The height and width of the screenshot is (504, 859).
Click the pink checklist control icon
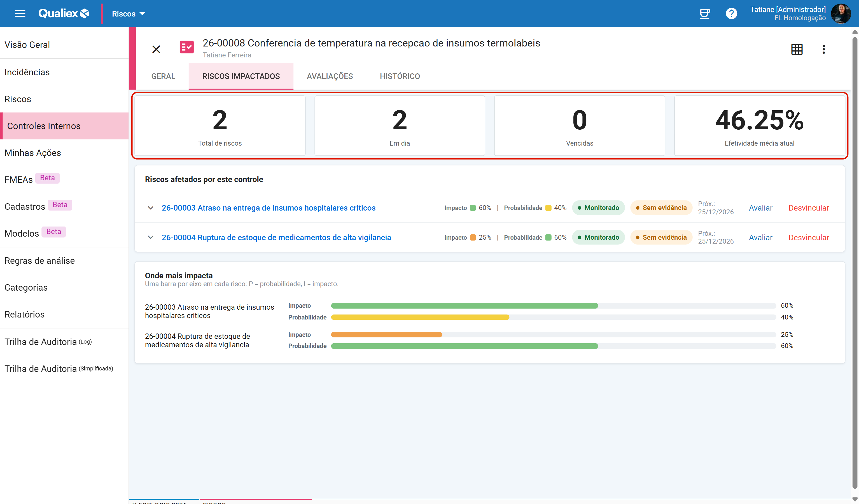pos(186,47)
